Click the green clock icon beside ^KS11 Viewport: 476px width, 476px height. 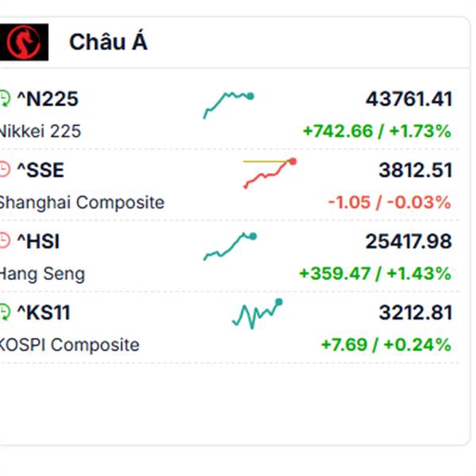pyautogui.click(x=5, y=312)
